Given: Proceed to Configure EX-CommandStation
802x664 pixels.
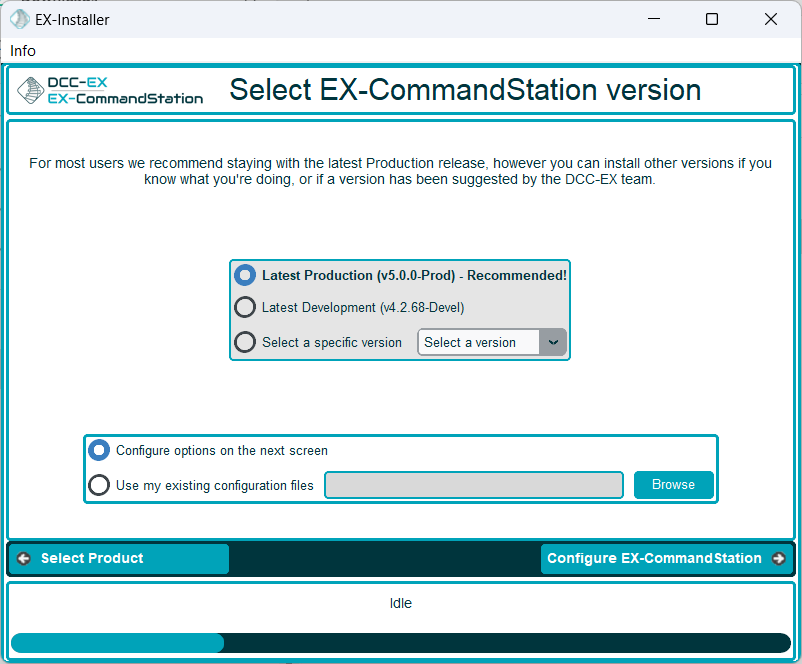Looking at the screenshot, I should (654, 559).
